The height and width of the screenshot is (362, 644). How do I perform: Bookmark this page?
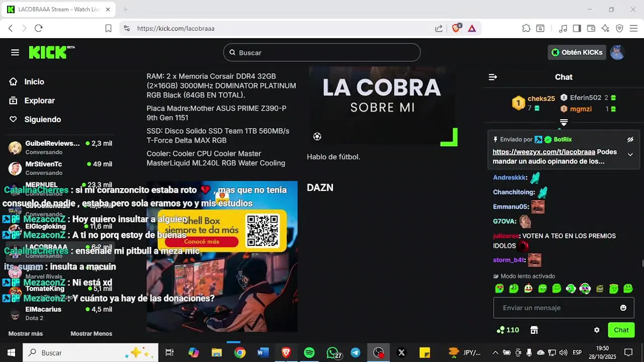pyautogui.click(x=108, y=29)
